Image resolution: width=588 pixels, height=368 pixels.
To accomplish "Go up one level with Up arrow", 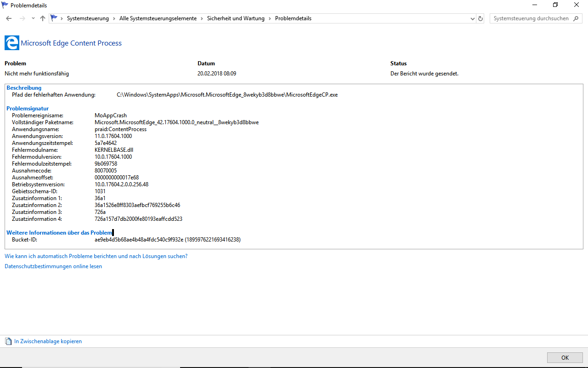I will click(43, 18).
